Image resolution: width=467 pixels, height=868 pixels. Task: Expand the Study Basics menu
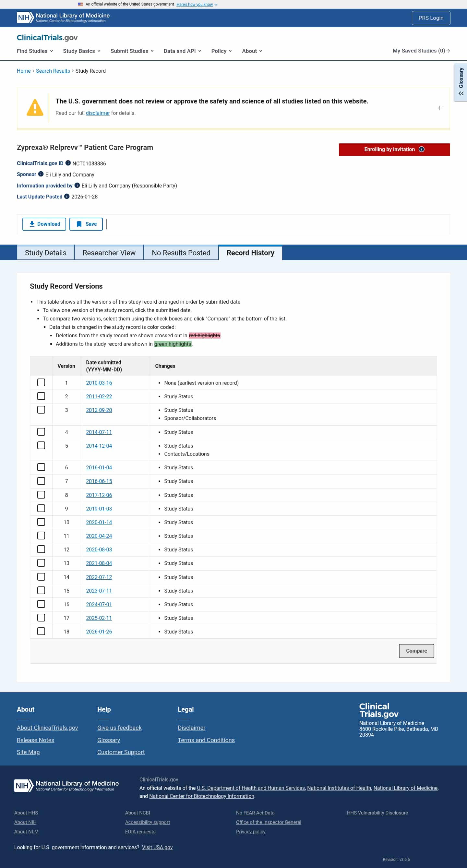82,51
